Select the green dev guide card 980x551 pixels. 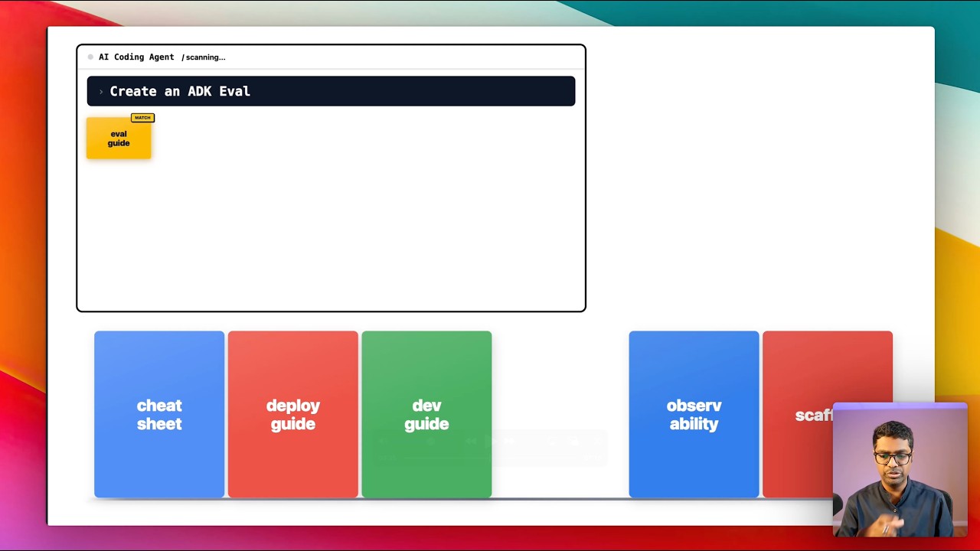click(x=426, y=414)
